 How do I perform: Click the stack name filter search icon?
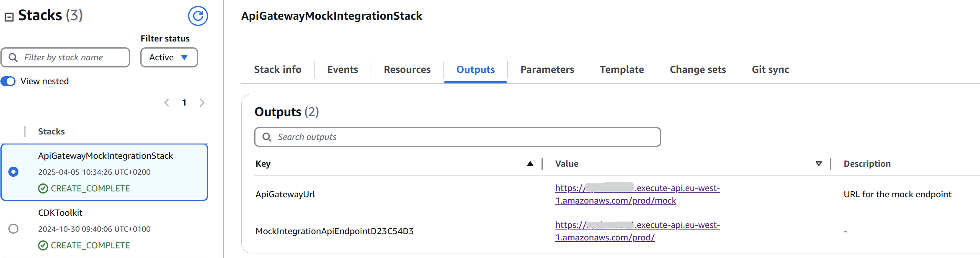pos(13,57)
